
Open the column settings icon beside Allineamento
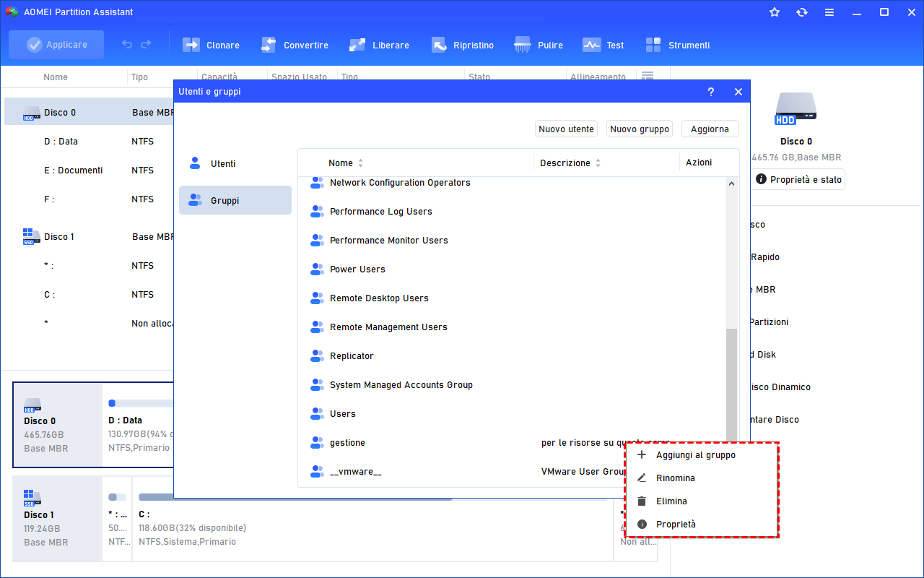pyautogui.click(x=648, y=77)
